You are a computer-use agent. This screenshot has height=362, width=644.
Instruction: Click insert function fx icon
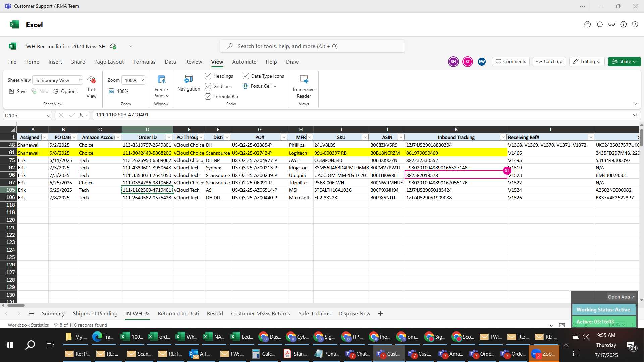[x=81, y=115]
